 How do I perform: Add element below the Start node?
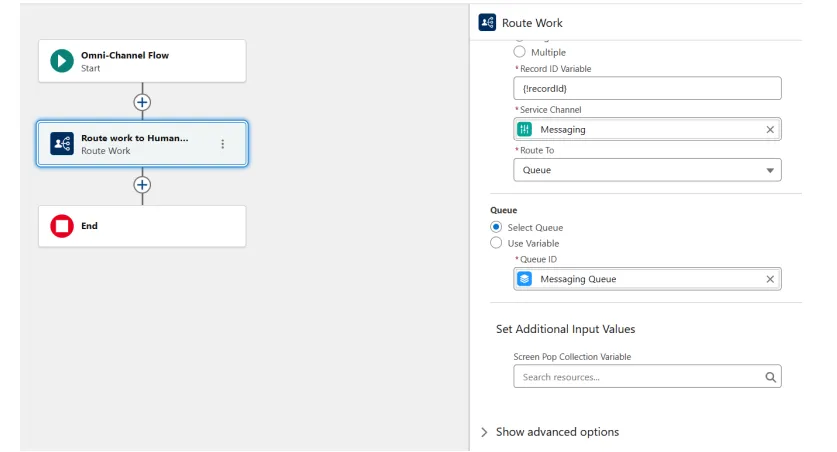(142, 102)
